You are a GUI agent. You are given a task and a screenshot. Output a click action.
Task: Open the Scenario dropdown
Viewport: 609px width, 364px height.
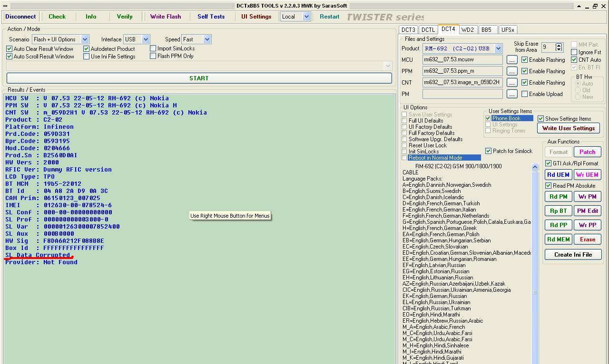coord(60,39)
